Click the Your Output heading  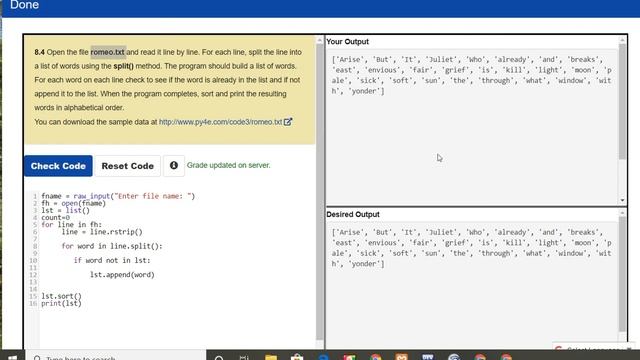point(347,42)
